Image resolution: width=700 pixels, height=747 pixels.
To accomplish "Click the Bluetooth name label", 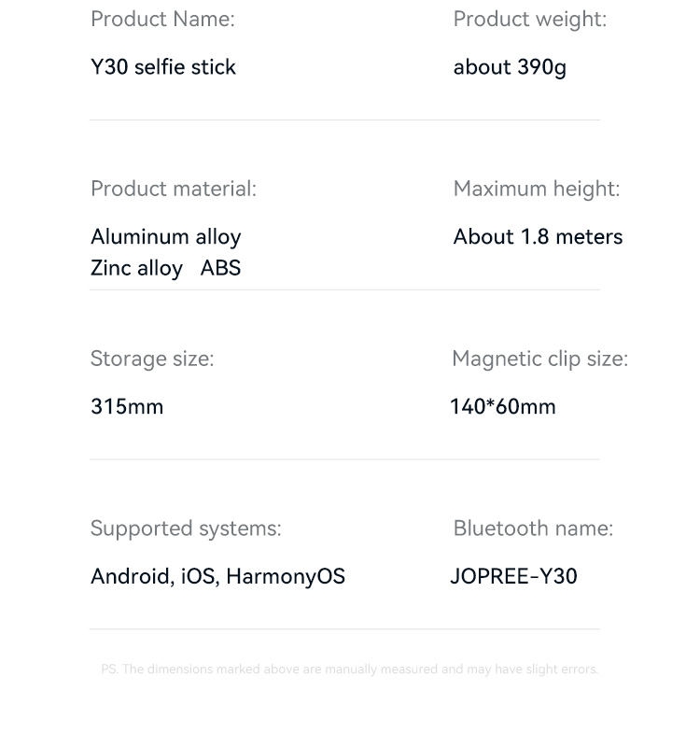I will (533, 529).
